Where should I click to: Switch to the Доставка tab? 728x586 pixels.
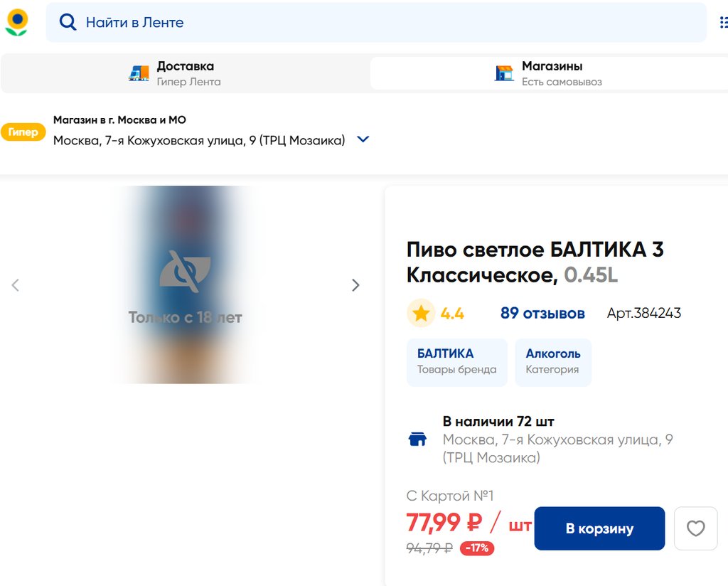click(185, 73)
